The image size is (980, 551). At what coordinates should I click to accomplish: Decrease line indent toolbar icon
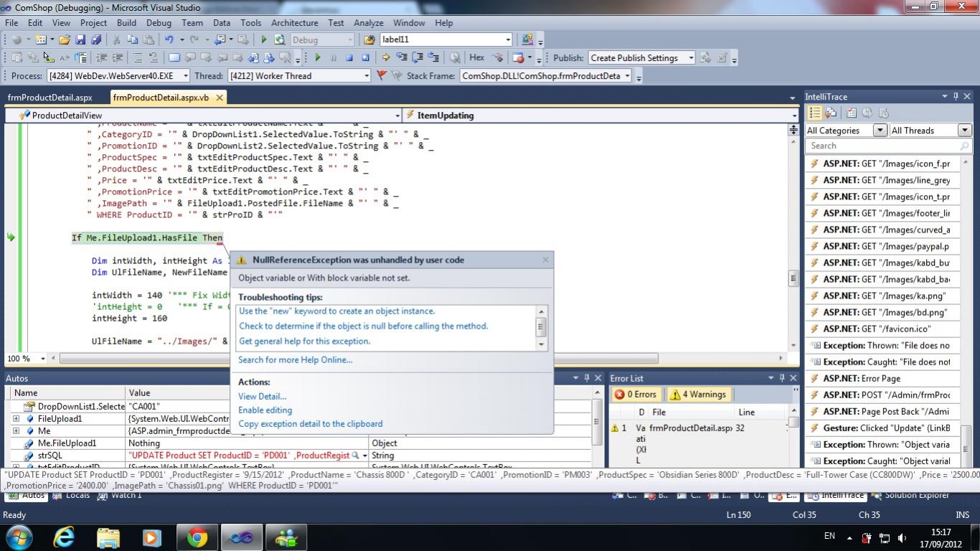[101, 58]
